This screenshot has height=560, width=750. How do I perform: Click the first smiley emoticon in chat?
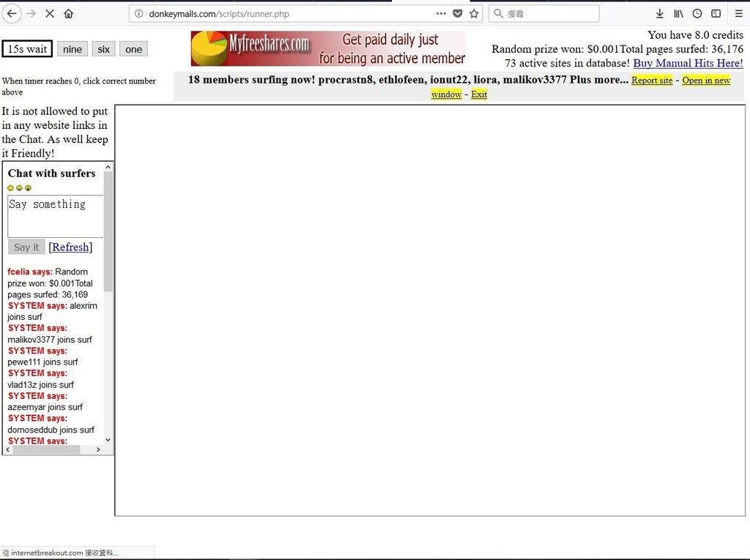[11, 188]
